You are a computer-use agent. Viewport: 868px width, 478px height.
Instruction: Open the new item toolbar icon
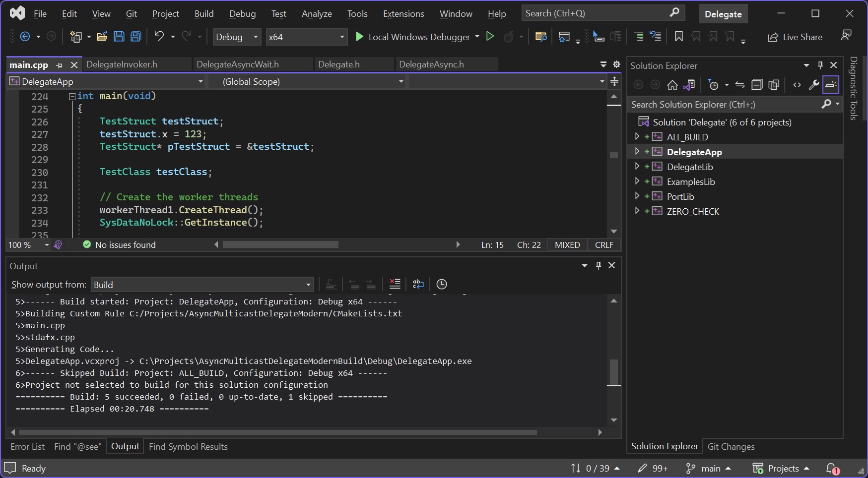coord(76,37)
